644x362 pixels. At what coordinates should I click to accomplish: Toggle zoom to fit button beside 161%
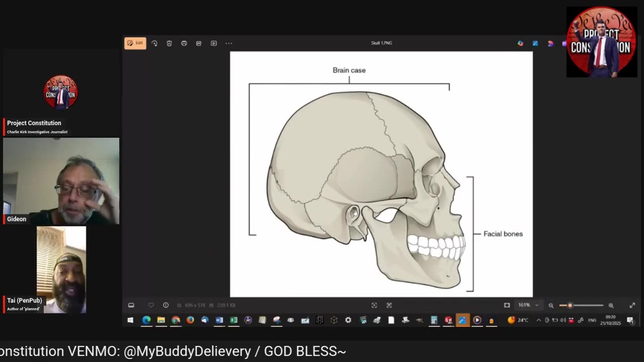(x=507, y=305)
